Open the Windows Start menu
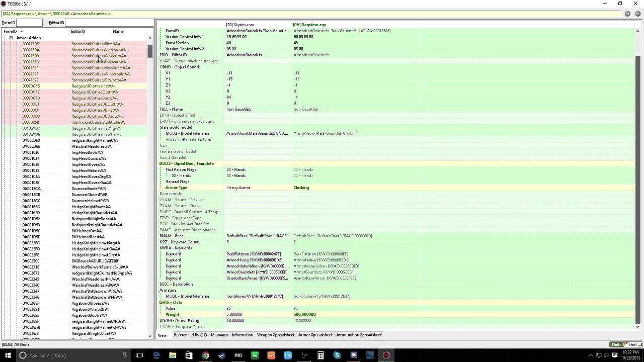This screenshot has height=362, width=644. point(8,355)
